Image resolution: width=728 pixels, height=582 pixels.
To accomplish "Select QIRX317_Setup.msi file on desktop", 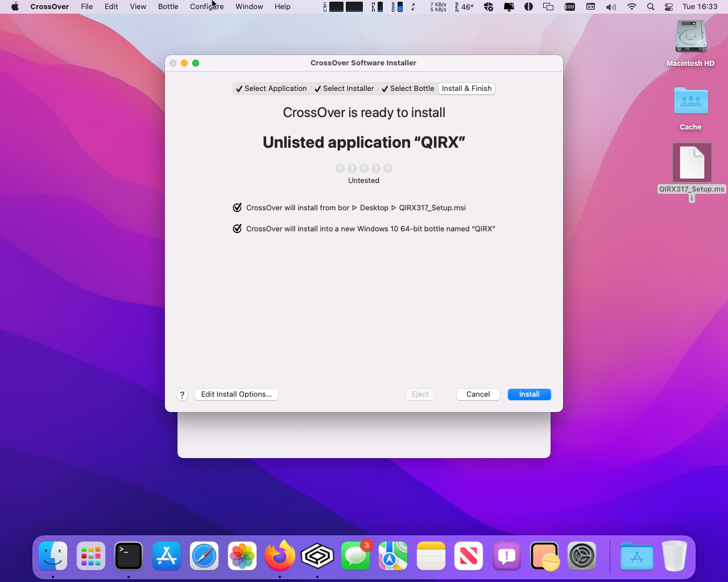I will click(x=692, y=163).
